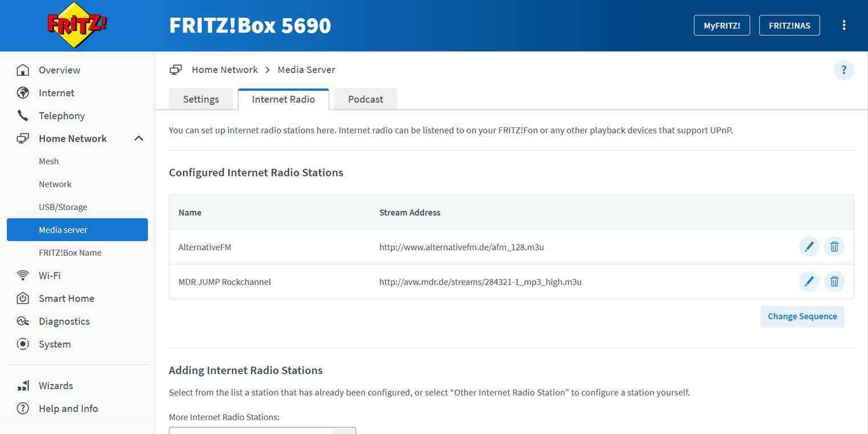Click the Change Sequence button

click(x=802, y=316)
